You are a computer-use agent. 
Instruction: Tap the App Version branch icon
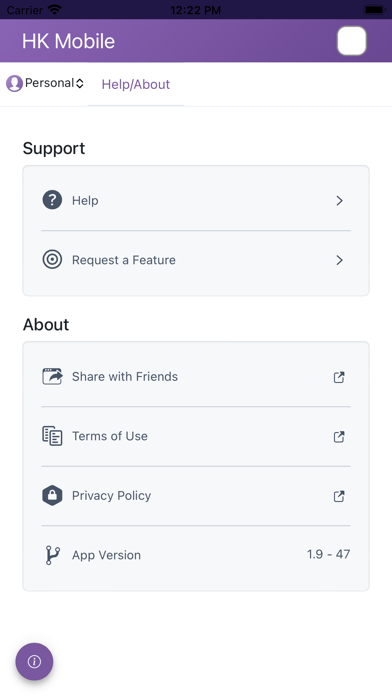pos(52,555)
